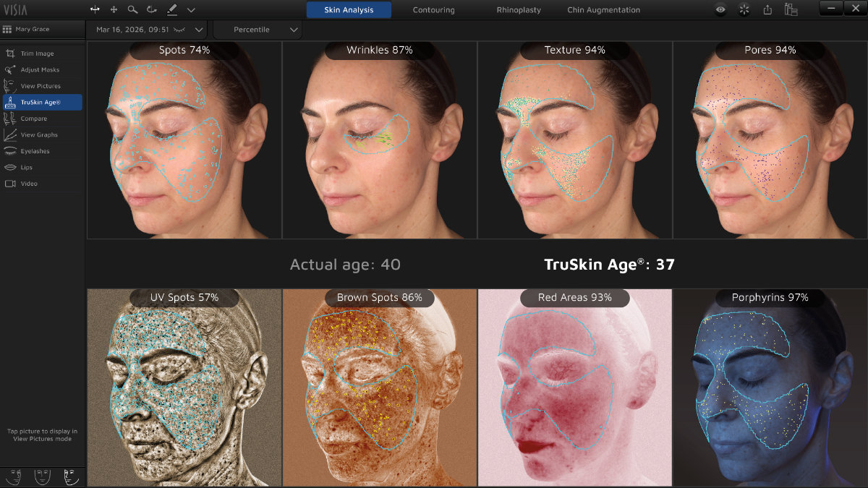
Task: Open the print report icon in title bar
Action: pos(791,10)
